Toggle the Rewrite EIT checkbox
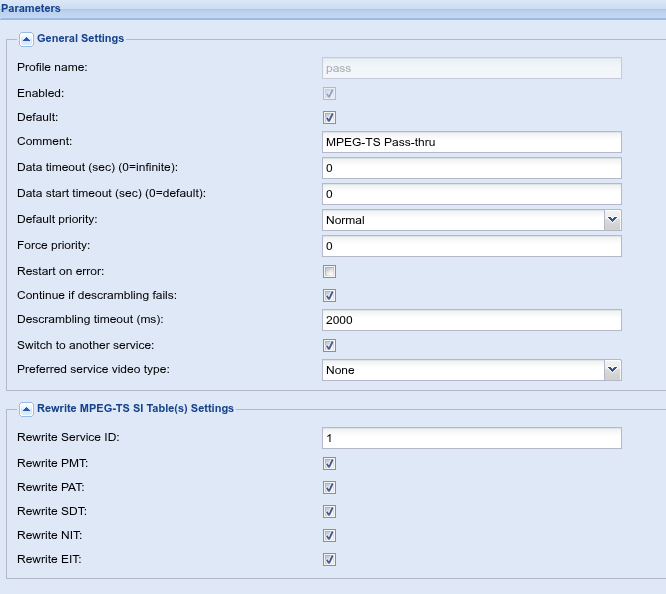 329,560
